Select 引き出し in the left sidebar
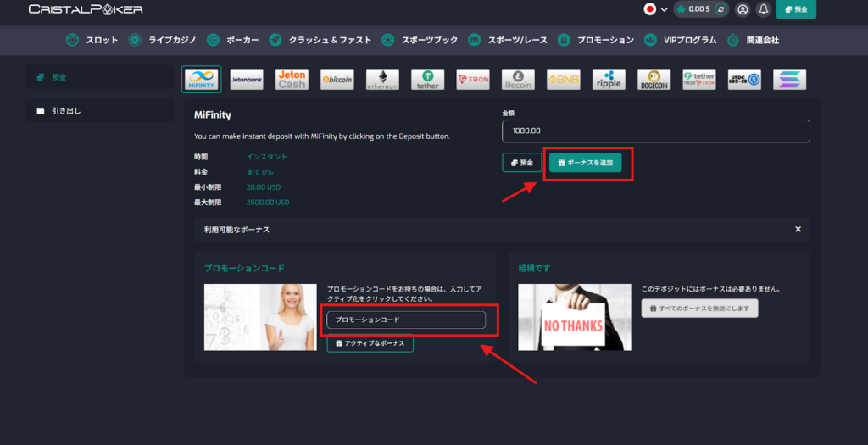 [x=100, y=111]
